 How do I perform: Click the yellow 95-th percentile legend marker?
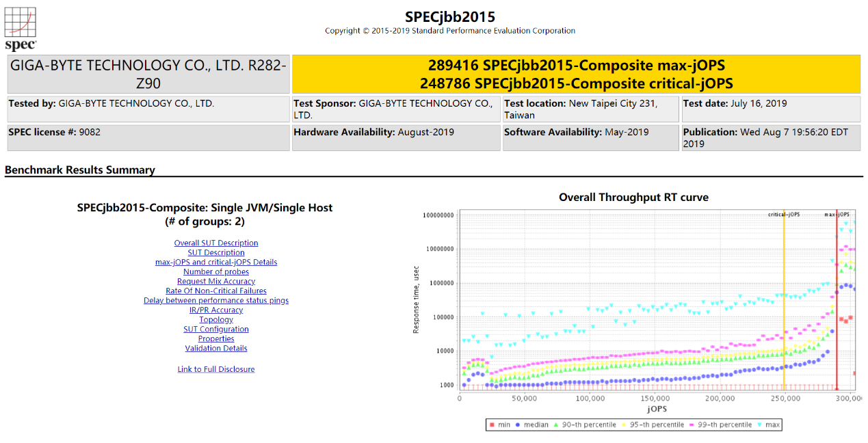point(624,425)
